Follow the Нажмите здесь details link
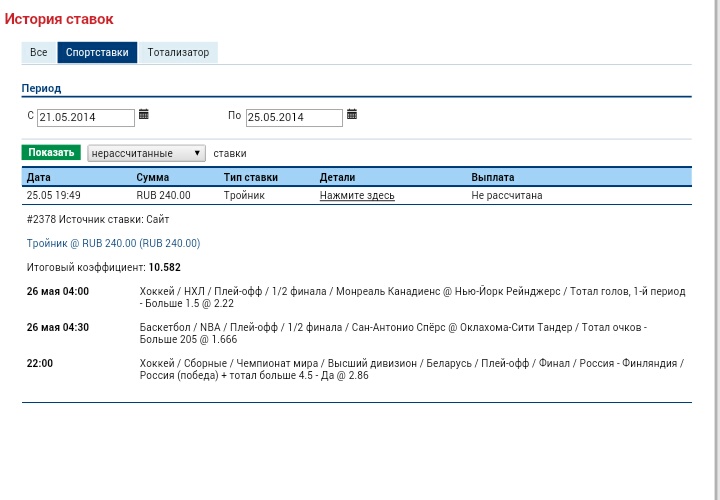This screenshot has height=500, width=720. tap(357, 196)
